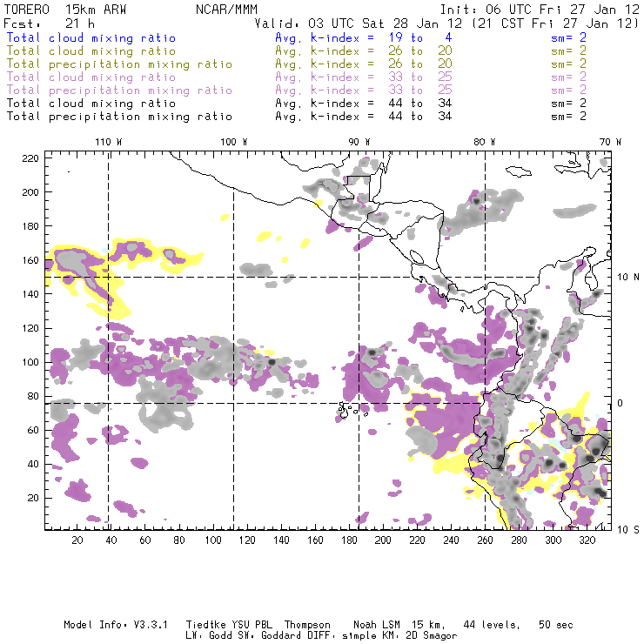The height and width of the screenshot is (644, 644).
Task: Select the "50 sec" time step text
Action: coord(556,625)
